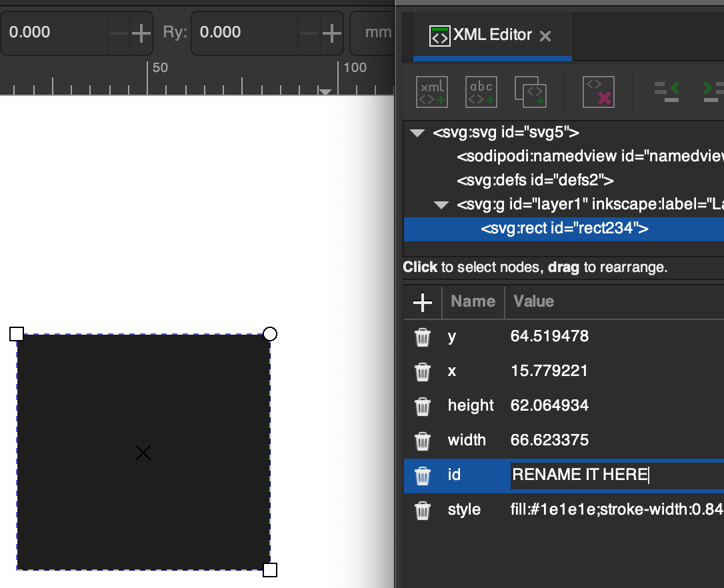Click the rectangle's center cross mark
724x588 pixels.
143,453
